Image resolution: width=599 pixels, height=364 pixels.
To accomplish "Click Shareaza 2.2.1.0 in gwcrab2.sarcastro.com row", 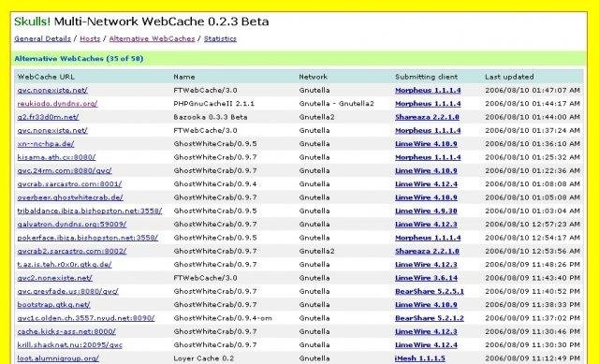I will tap(427, 252).
